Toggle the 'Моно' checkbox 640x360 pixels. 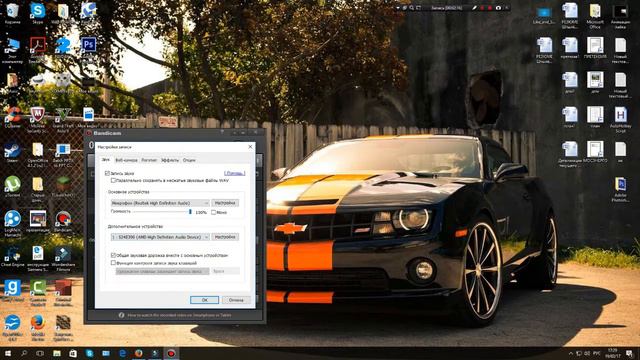[213, 212]
